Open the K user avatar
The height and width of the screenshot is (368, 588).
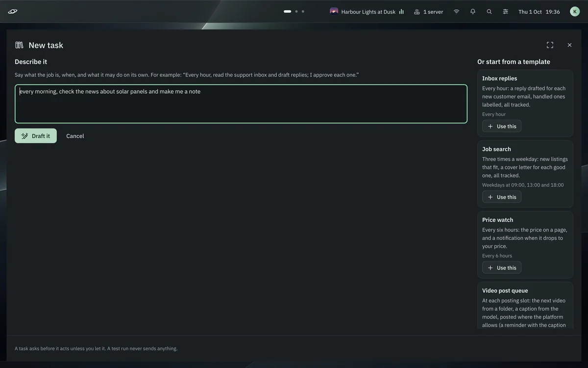click(575, 11)
